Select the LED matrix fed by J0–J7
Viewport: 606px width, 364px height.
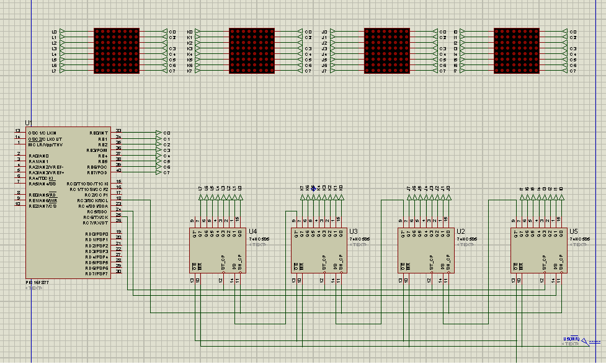tap(387, 51)
